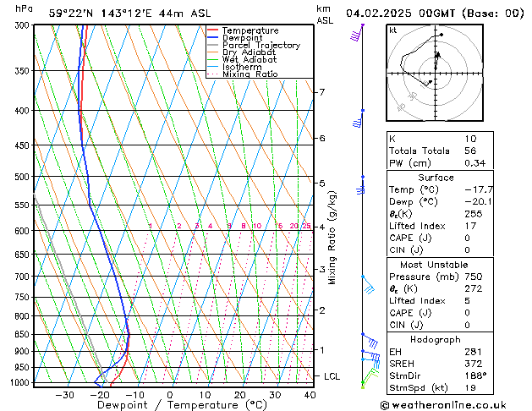Select the Dry Adiabat legend label
This screenshot has width=532, height=411.
click(x=249, y=52)
